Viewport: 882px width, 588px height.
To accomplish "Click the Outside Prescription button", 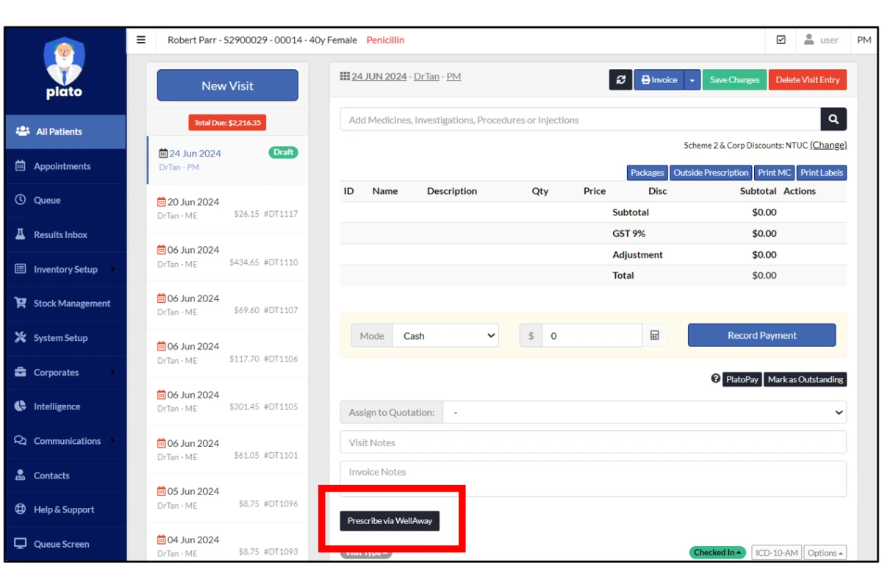I will [711, 173].
